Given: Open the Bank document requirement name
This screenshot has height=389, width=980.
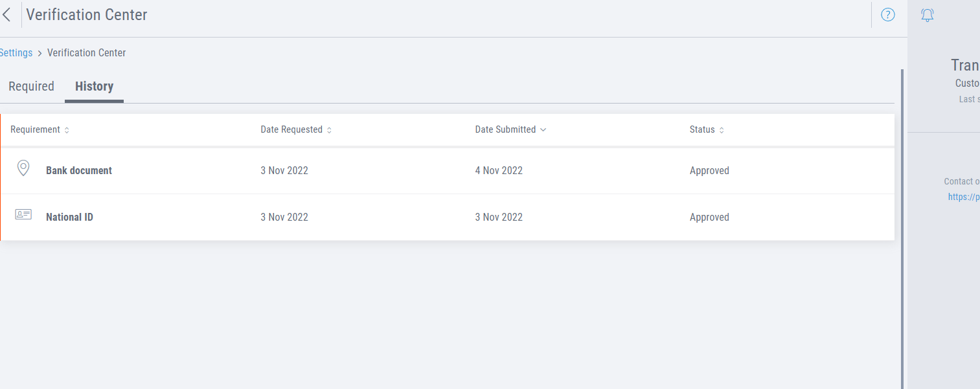Looking at the screenshot, I should pos(79,170).
